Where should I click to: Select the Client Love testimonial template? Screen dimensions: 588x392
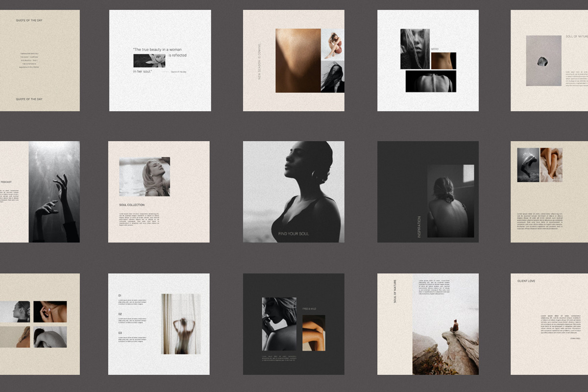pyautogui.click(x=549, y=324)
